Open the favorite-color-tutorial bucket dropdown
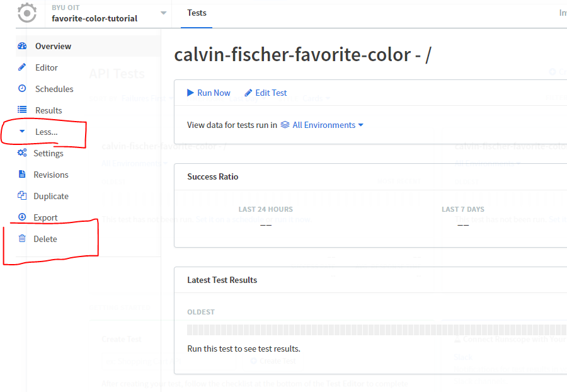The height and width of the screenshot is (392, 567). 164,13
